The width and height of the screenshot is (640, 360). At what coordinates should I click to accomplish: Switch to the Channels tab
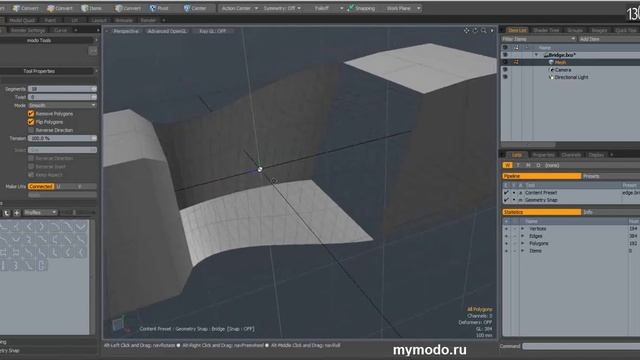point(571,155)
